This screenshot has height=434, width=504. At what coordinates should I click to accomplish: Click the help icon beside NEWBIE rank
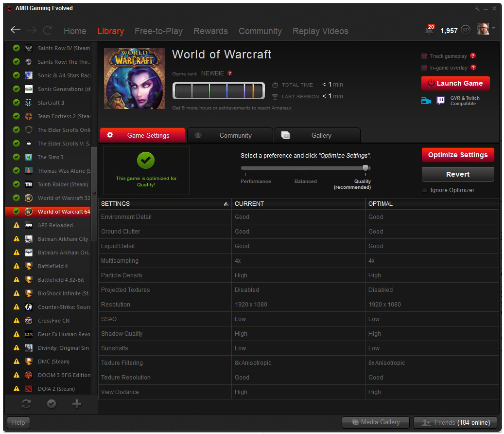coord(230,73)
